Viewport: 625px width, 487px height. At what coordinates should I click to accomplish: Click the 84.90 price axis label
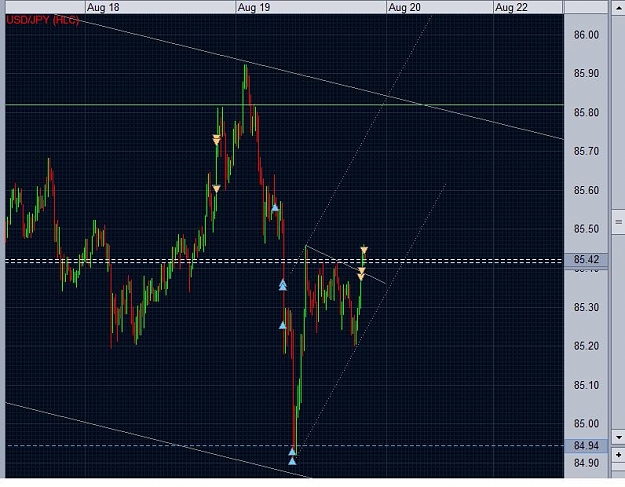586,463
